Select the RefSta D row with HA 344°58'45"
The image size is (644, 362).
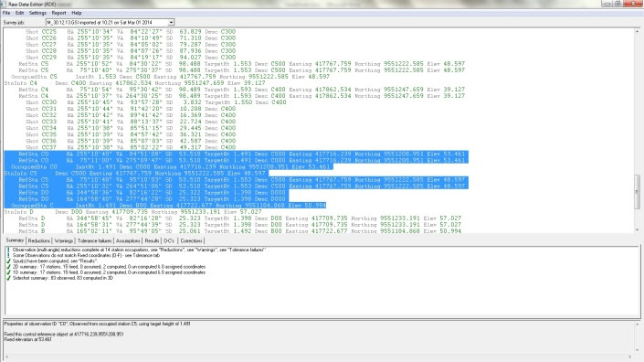(x=239, y=218)
